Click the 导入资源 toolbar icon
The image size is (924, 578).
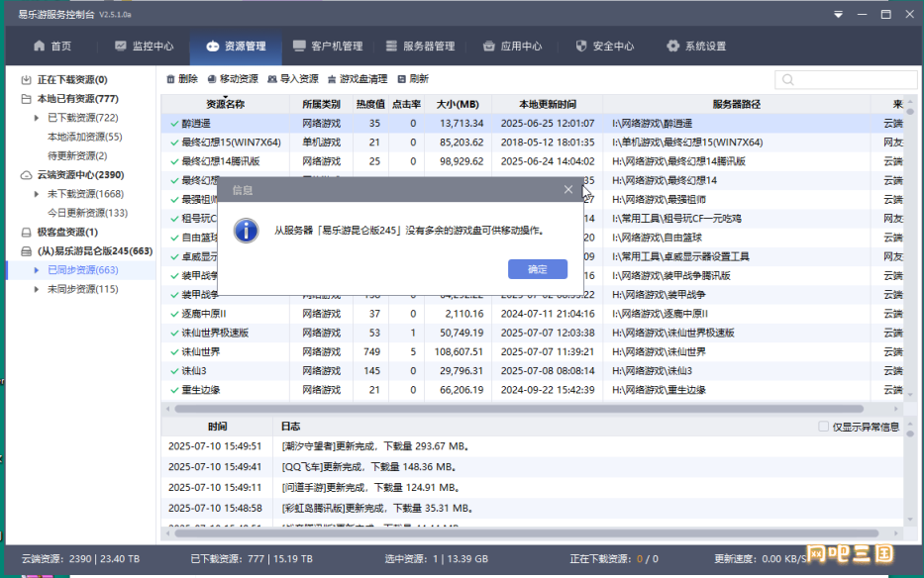tap(271, 79)
